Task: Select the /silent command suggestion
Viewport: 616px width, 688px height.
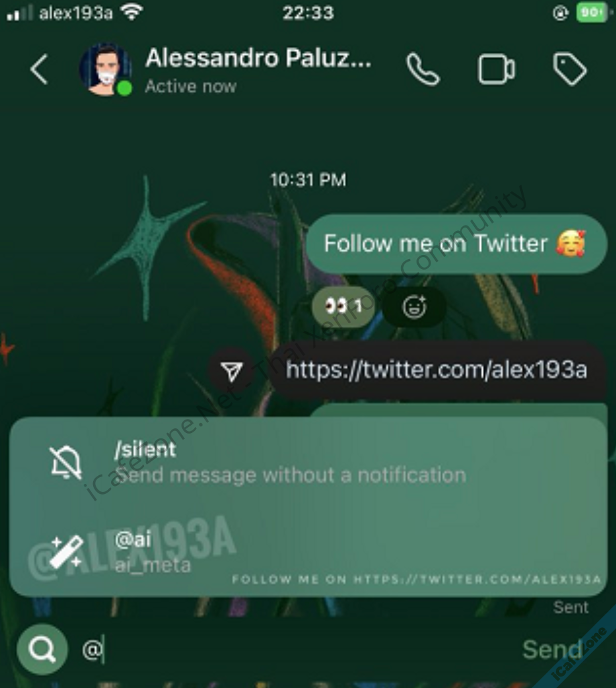Action: (x=308, y=462)
